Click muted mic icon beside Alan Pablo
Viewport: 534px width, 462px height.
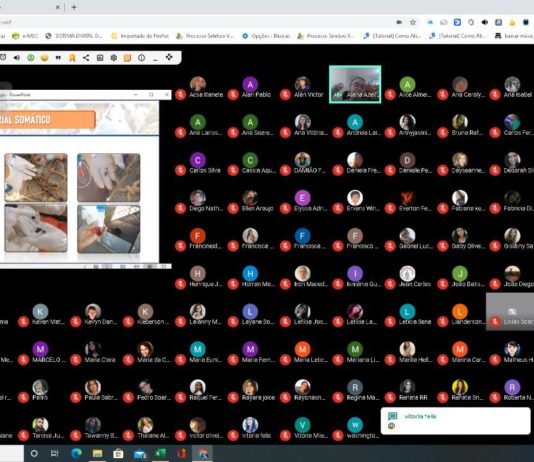233,94
